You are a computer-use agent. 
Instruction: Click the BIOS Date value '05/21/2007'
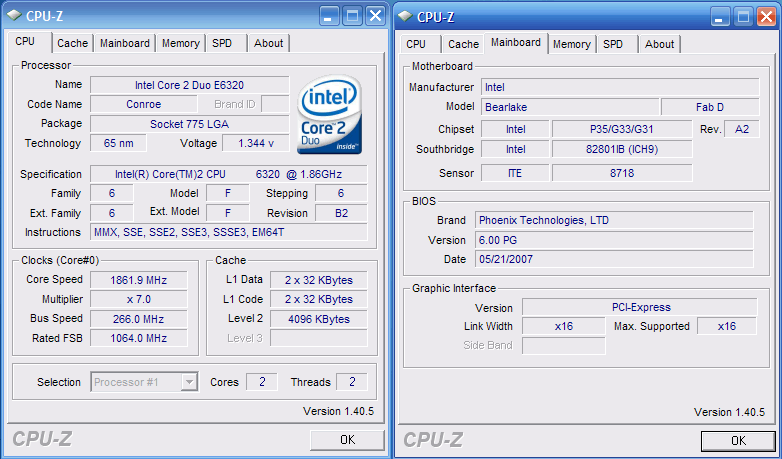[614, 259]
